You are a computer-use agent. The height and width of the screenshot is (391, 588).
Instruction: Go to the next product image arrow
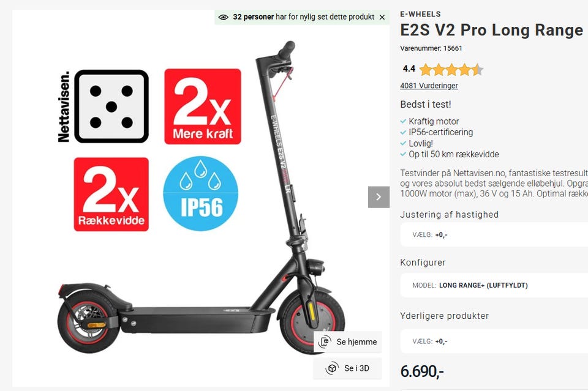tap(379, 197)
